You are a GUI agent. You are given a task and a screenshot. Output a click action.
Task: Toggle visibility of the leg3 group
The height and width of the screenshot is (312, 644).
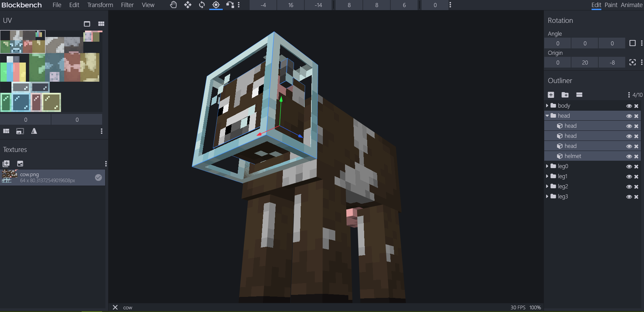click(629, 197)
